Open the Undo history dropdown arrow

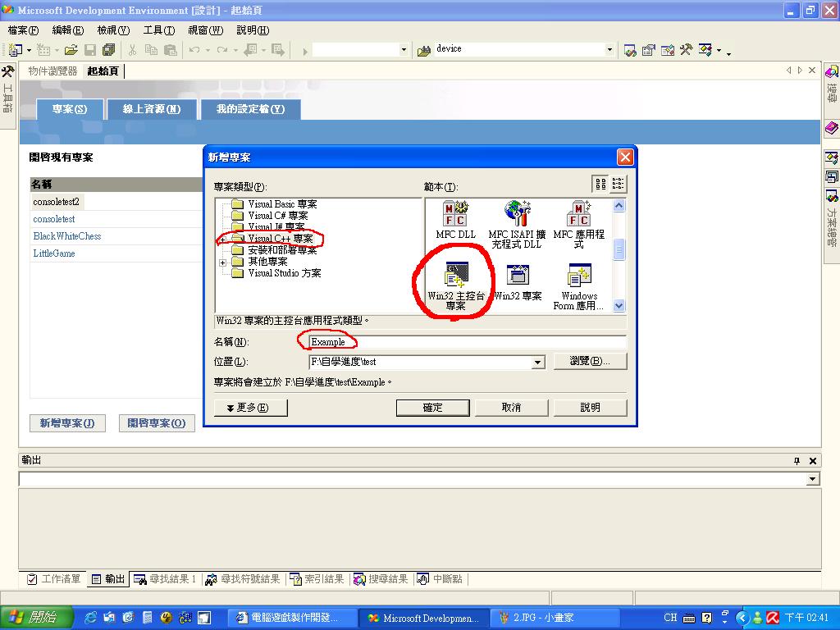click(208, 50)
